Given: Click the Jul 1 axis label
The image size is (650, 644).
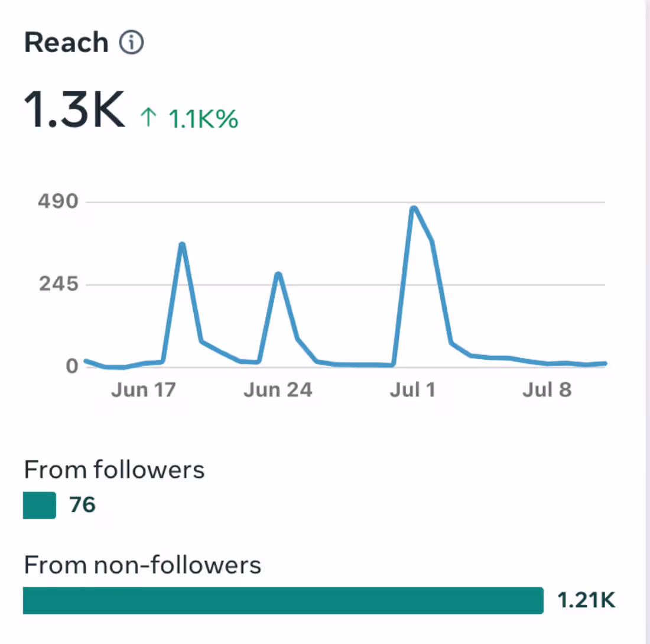Looking at the screenshot, I should pyautogui.click(x=412, y=390).
